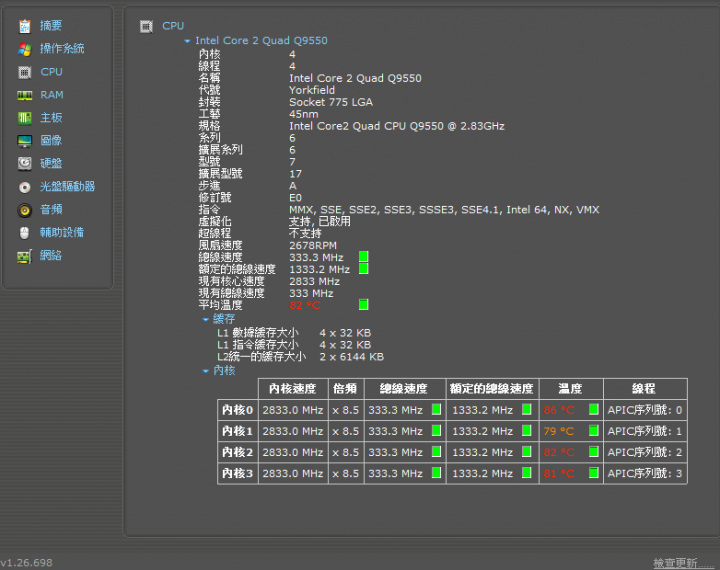
Task: Open the 主板 motherboard icon
Action: pyautogui.click(x=25, y=118)
